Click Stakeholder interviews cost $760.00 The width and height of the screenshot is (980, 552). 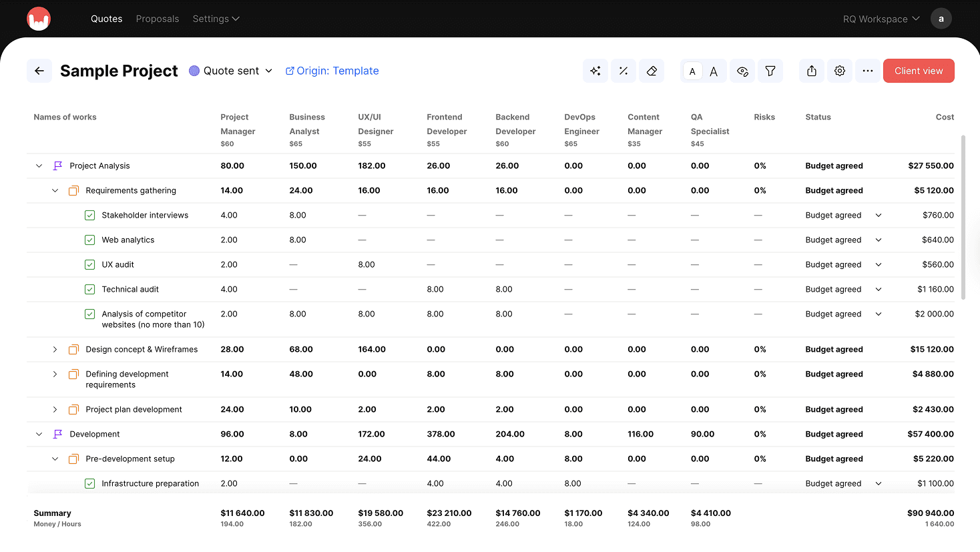point(938,215)
